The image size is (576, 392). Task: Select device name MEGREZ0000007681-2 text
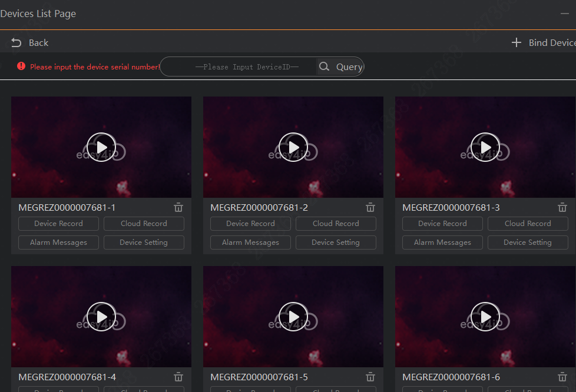tap(259, 208)
